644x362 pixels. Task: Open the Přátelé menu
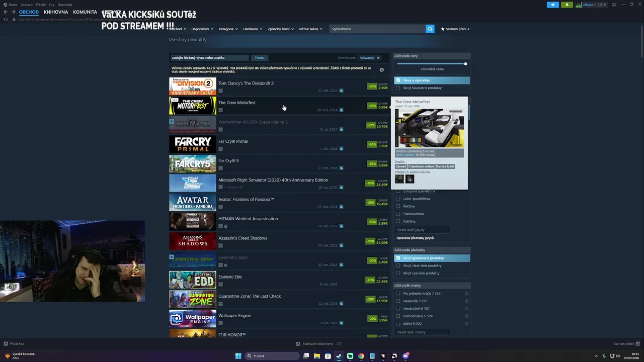pos(41,5)
